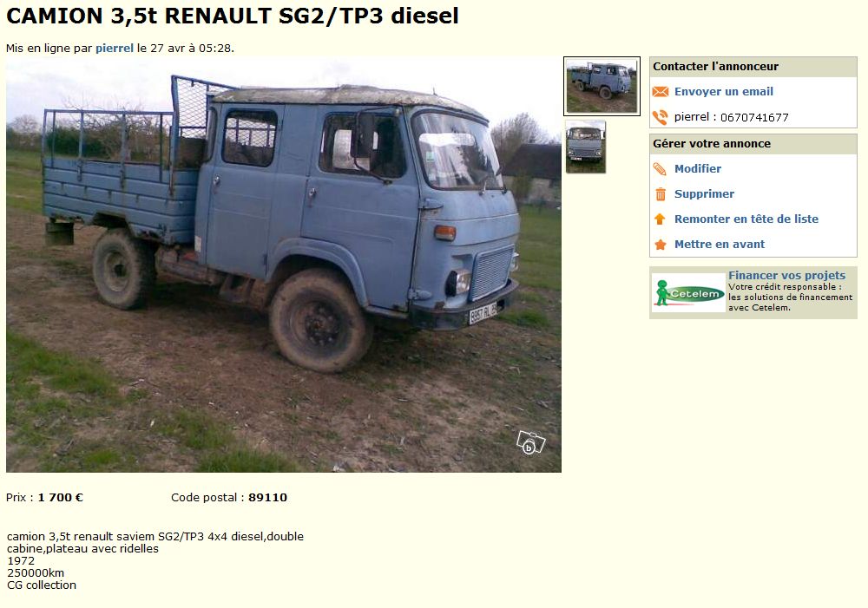
Task: Open the pierrel author profile link
Action: tap(115, 48)
